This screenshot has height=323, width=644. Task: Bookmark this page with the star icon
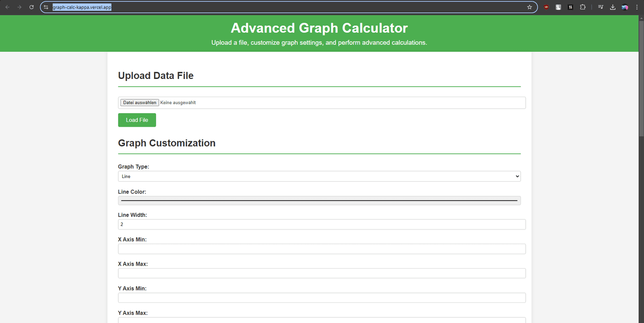[529, 7]
